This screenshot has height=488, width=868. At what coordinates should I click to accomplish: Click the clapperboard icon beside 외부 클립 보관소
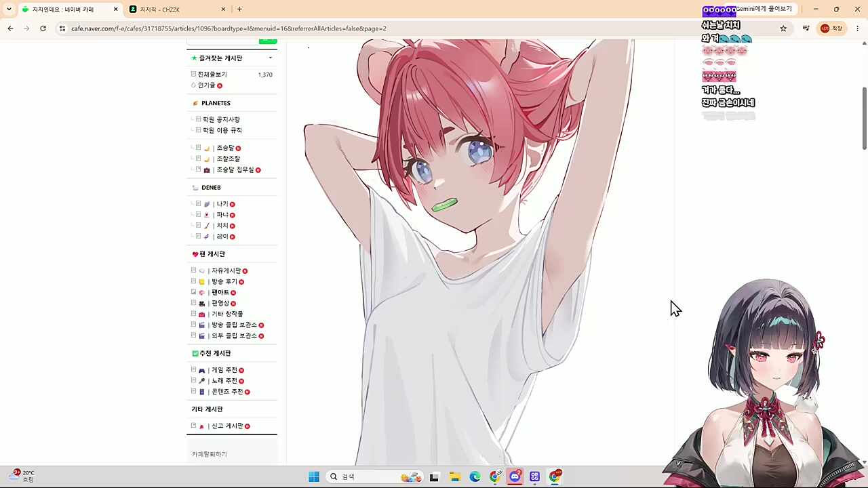(201, 336)
